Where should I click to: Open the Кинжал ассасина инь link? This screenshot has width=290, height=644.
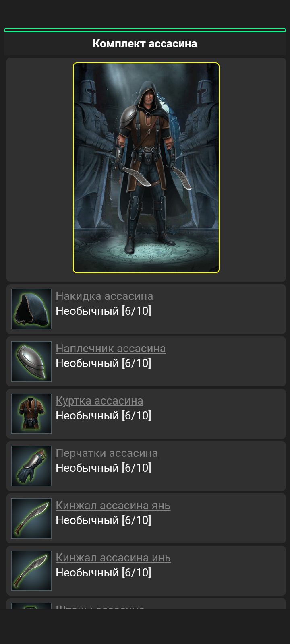coord(113,558)
